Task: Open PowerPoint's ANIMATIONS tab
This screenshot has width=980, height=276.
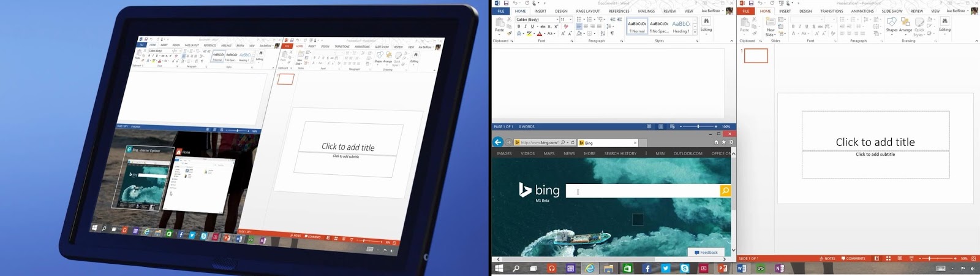Action: [862, 11]
